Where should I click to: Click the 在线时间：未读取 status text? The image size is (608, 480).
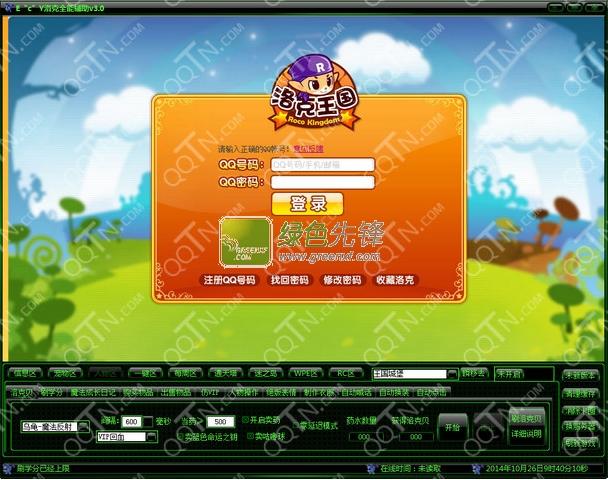[410, 468]
